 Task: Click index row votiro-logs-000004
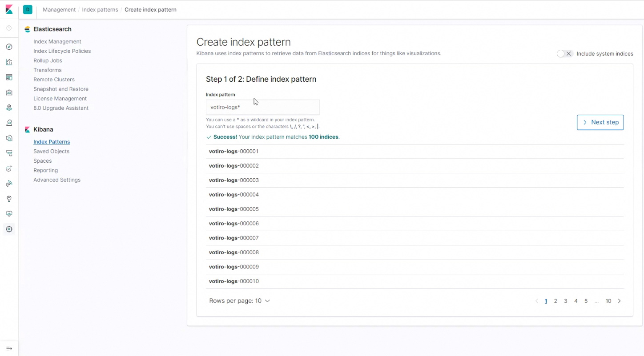(415, 195)
